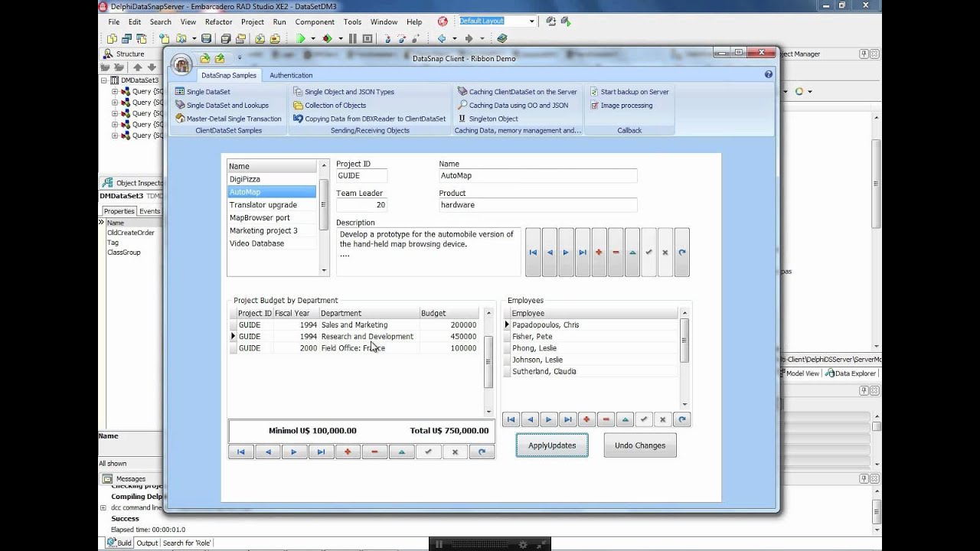This screenshot has width=980, height=551.
Task: Click the blue Back arrow in RAD Studio toolbar
Action: (x=442, y=38)
